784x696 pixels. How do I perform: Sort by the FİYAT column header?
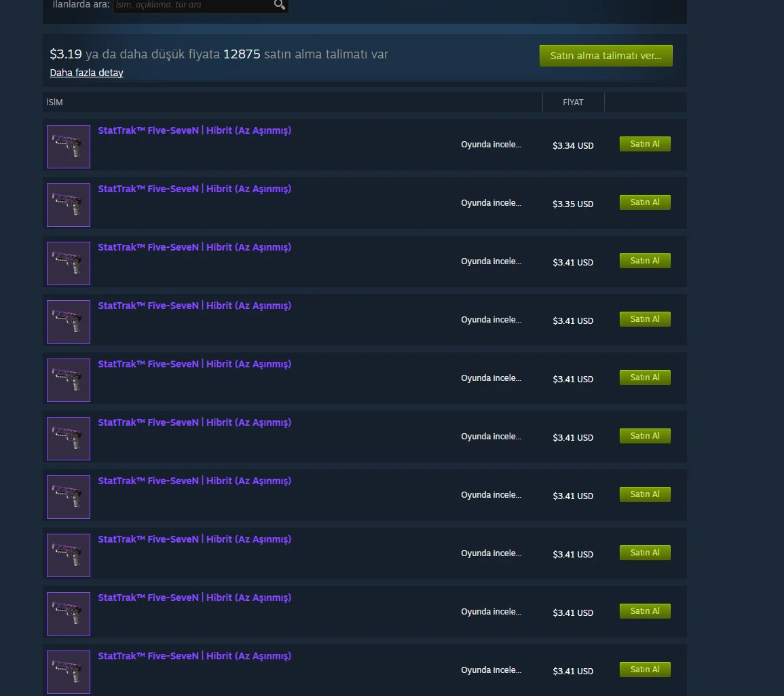[573, 102]
